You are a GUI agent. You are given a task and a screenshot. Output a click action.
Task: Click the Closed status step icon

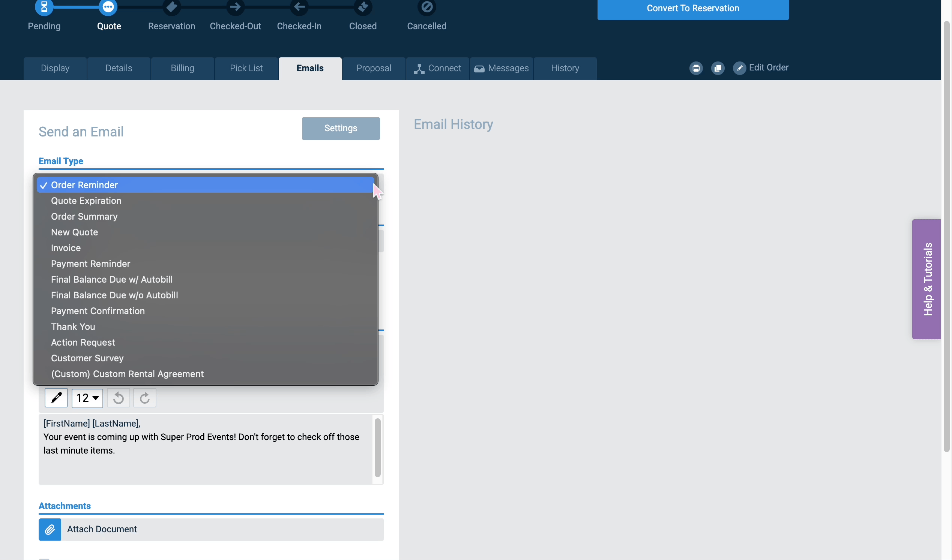pos(363,7)
